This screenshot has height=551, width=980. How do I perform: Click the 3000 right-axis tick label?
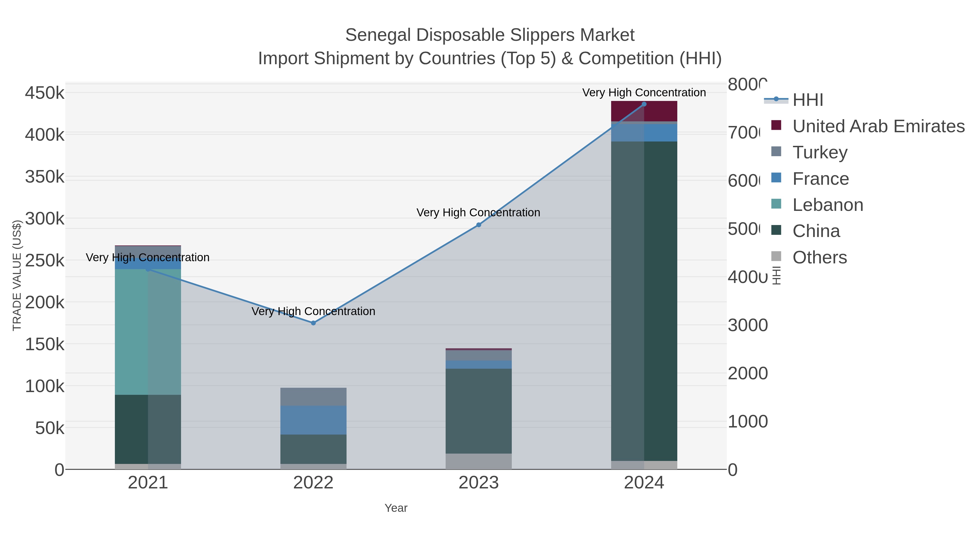748,325
